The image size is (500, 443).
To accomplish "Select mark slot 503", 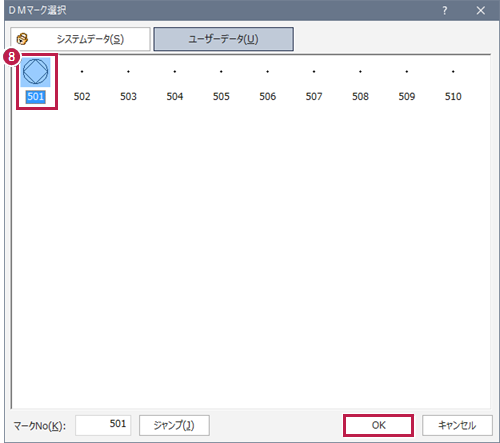I will point(128,83).
